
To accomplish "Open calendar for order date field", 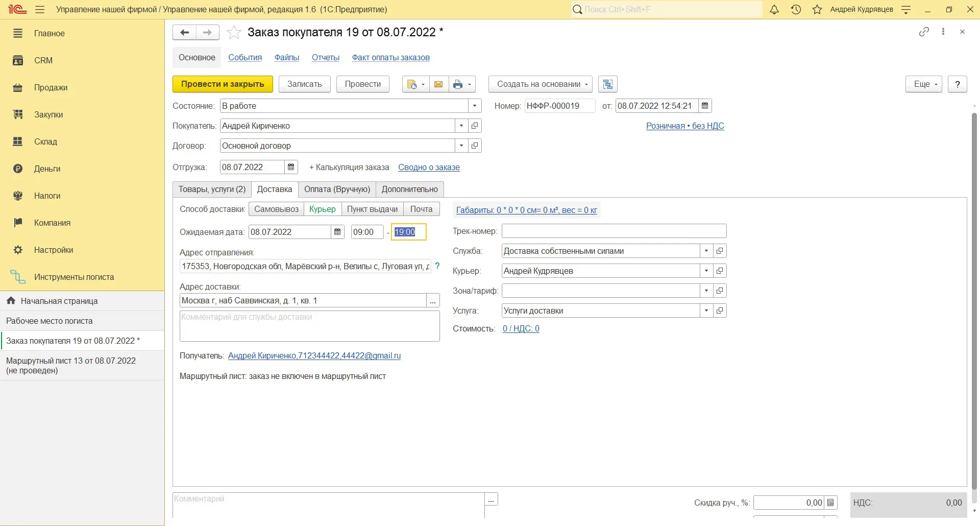I will pyautogui.click(x=705, y=106).
